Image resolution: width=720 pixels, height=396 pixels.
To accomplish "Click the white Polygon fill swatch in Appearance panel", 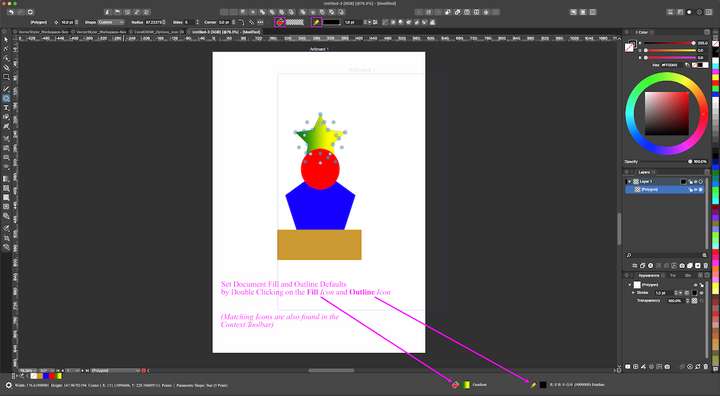I will [637, 285].
